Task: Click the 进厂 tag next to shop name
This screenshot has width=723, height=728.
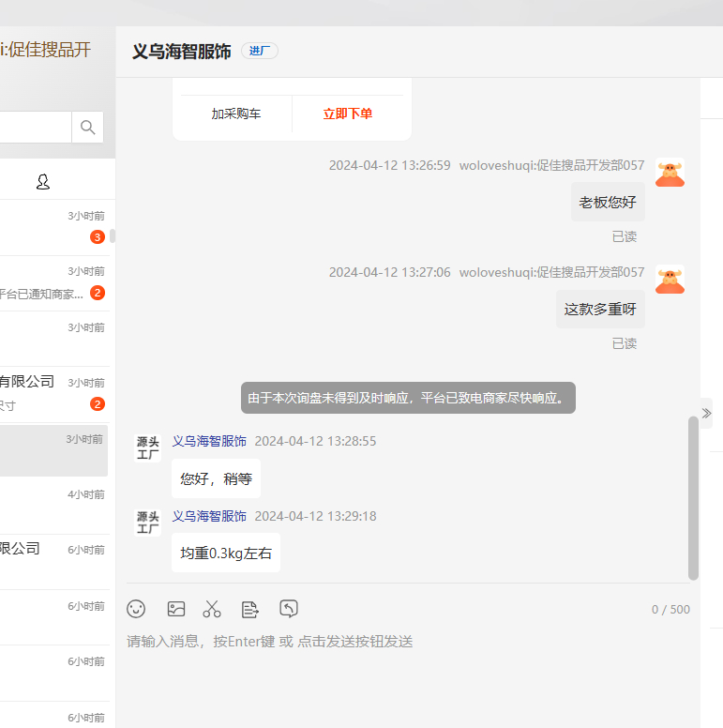Action: [x=260, y=51]
